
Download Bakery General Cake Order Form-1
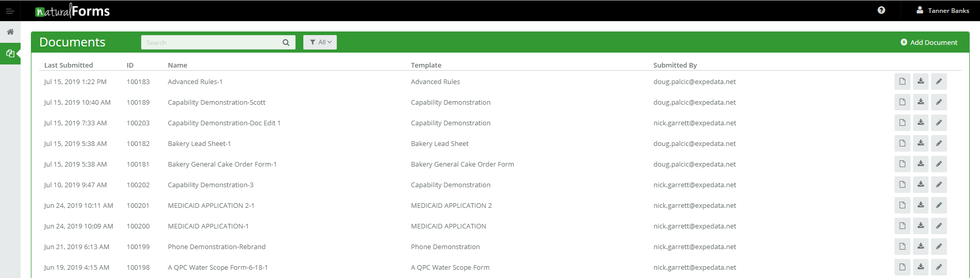pyautogui.click(x=921, y=164)
